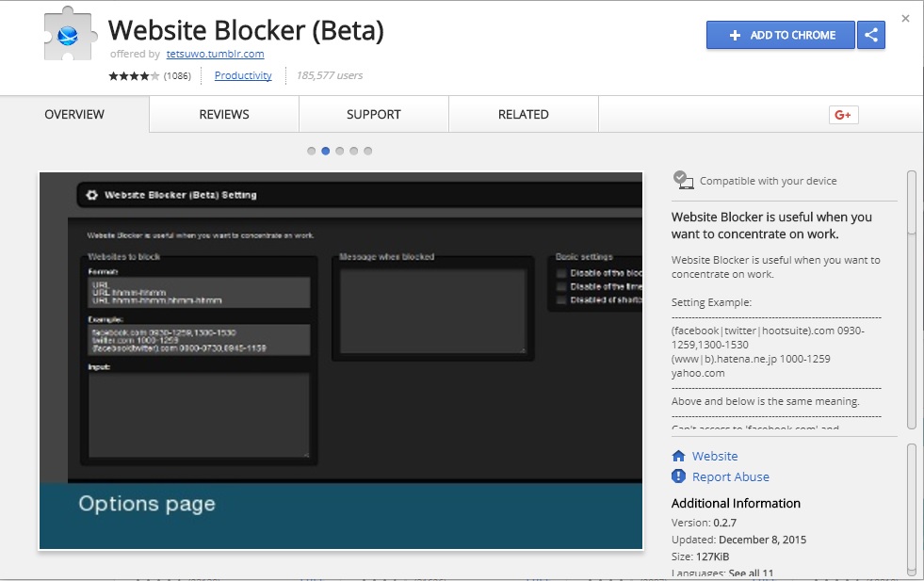This screenshot has height=581, width=924.
Task: Click See all 11 languages link
Action: [751, 573]
